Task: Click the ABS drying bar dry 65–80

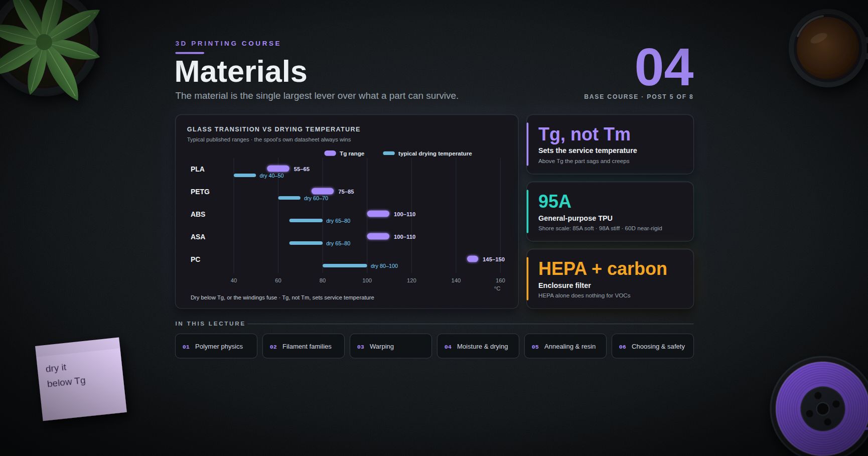Action: point(306,221)
